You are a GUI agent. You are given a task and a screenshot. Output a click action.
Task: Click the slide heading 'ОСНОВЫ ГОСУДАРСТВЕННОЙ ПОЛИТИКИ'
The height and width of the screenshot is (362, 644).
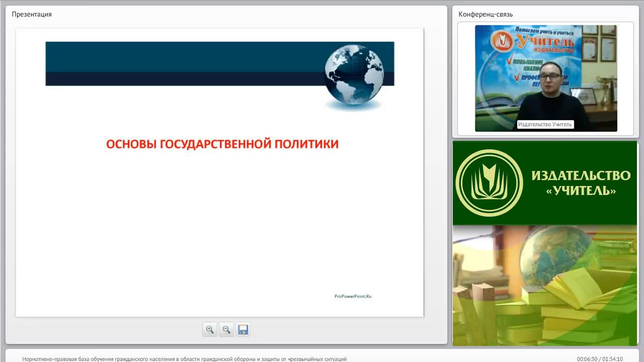(222, 144)
